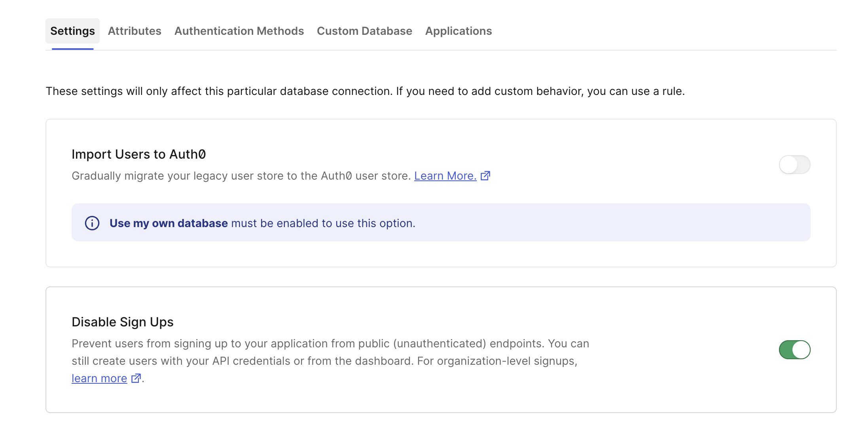Click the 'These settings will only affect' intro sentence
Image resolution: width=868 pixels, height=432 pixels.
click(x=365, y=91)
